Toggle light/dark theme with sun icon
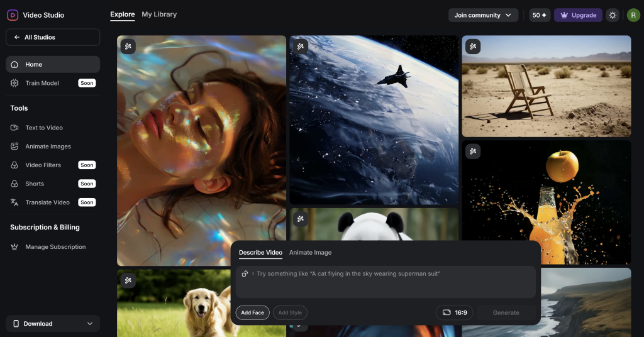644x337 pixels. [x=612, y=15]
